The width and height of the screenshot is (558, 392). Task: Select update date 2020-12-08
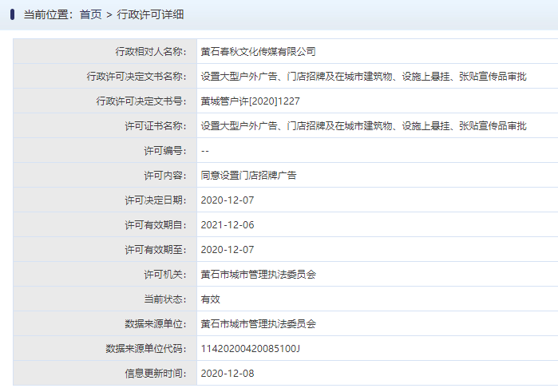click(228, 374)
